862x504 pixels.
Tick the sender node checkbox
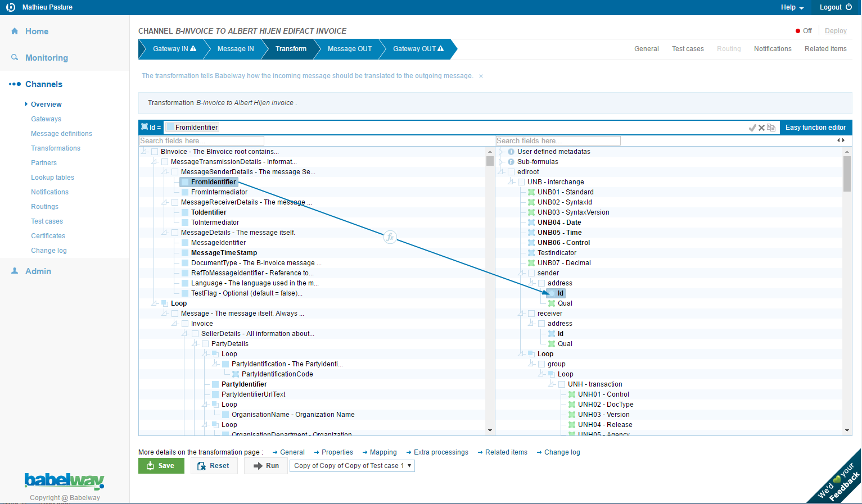(x=531, y=273)
